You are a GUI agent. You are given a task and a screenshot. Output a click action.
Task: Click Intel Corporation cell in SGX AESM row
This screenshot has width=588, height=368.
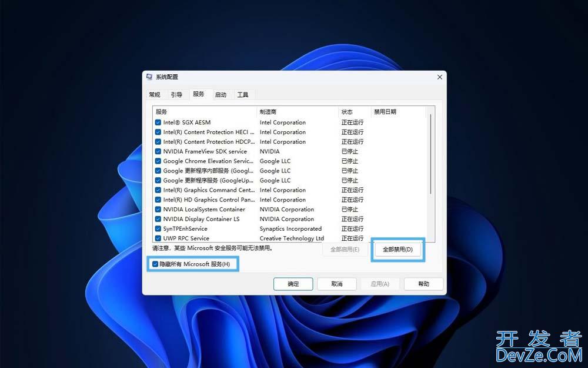pyautogui.click(x=283, y=122)
